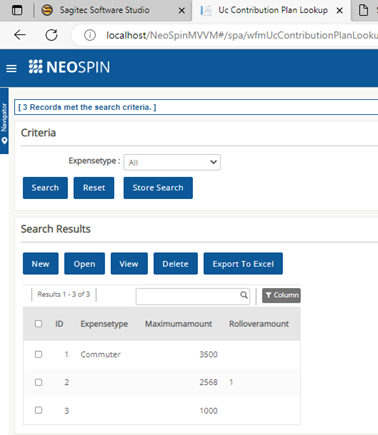Click the View button
This screenshot has width=378, height=435.
129,264
